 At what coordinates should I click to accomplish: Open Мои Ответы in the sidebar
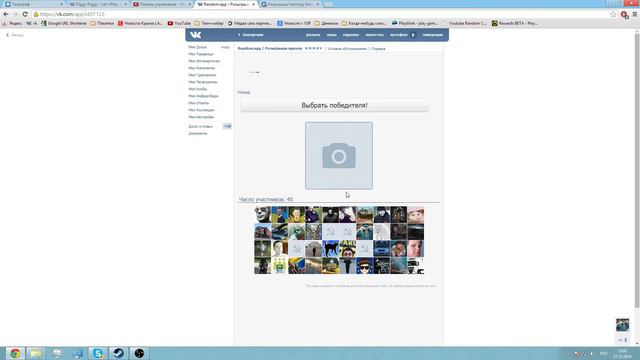click(198, 103)
